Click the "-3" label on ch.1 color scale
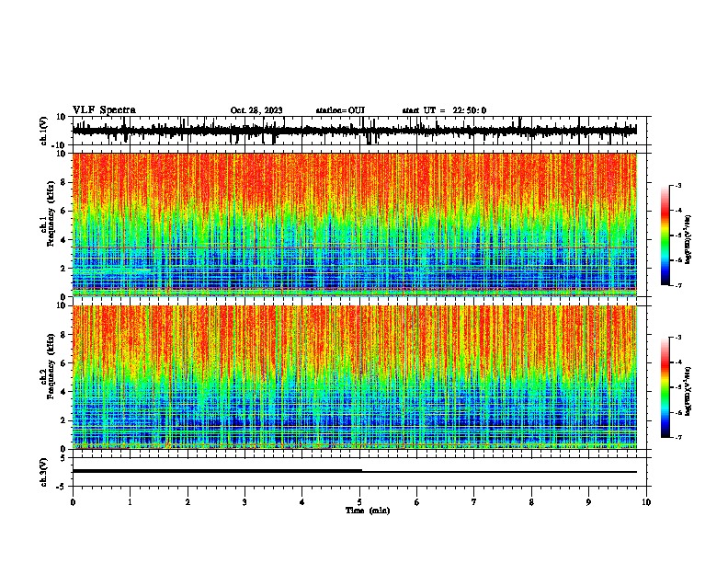Image resolution: width=728 pixels, height=563 pixels. click(677, 185)
